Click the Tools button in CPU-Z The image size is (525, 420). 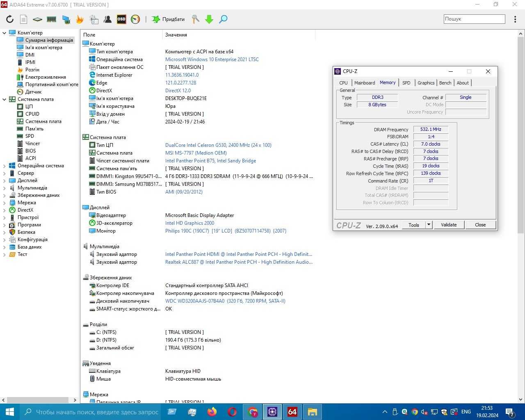coord(414,225)
